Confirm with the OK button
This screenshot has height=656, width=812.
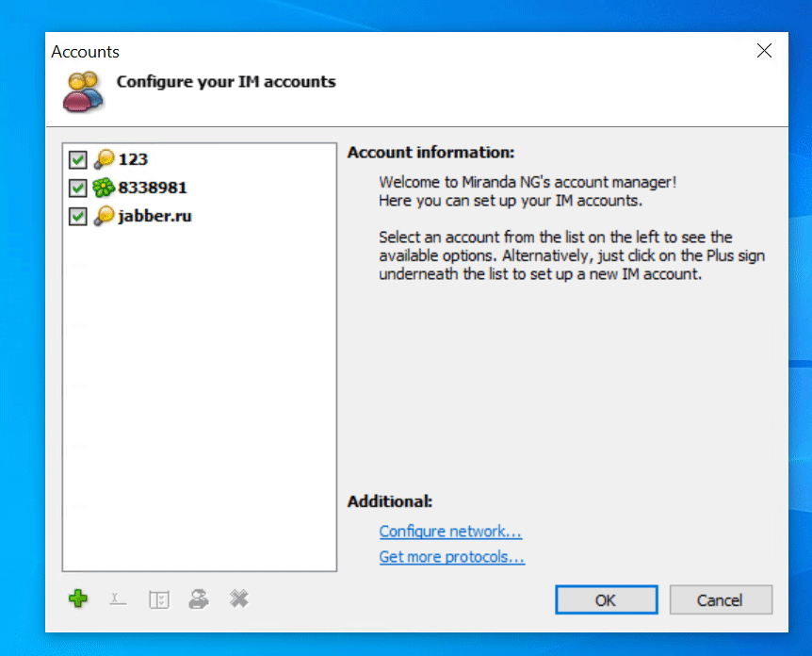607,600
